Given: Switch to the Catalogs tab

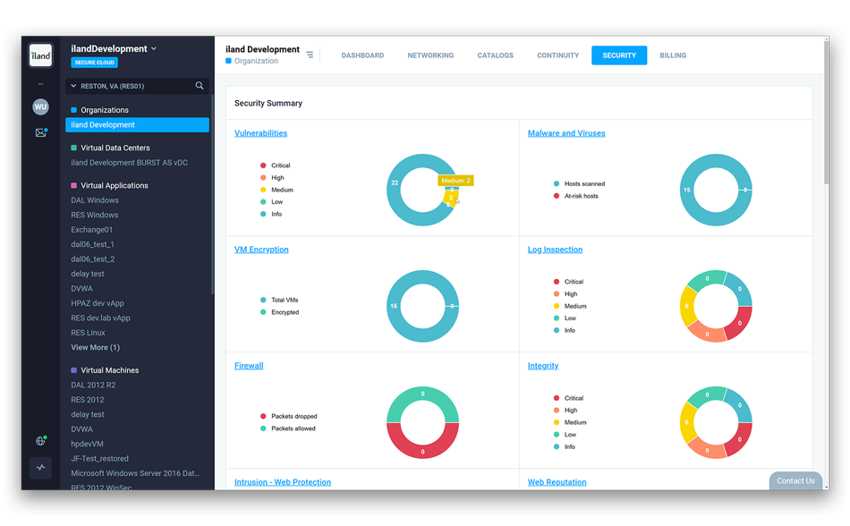Looking at the screenshot, I should pyautogui.click(x=495, y=55).
